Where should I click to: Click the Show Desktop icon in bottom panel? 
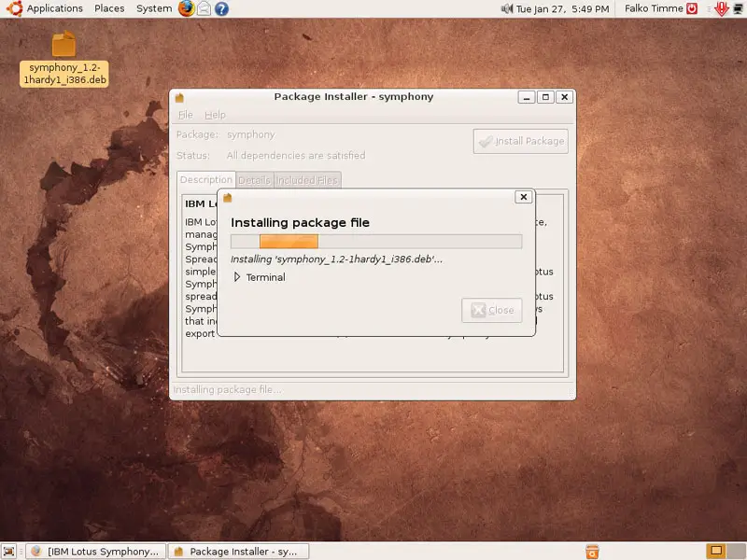click(x=9, y=551)
